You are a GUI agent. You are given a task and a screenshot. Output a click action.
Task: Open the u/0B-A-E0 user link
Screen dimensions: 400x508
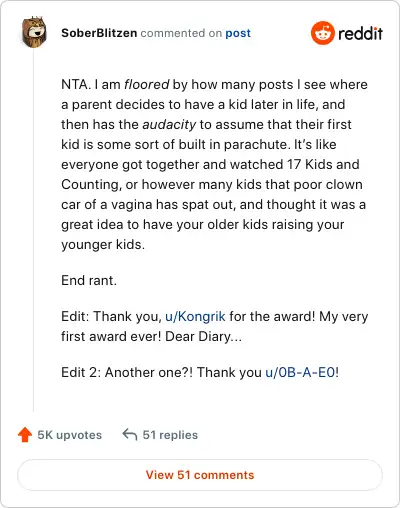[x=300, y=372]
